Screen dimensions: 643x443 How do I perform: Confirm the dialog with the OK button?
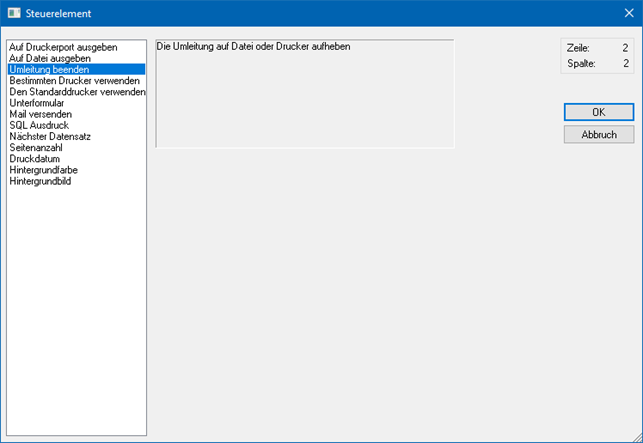coord(598,112)
